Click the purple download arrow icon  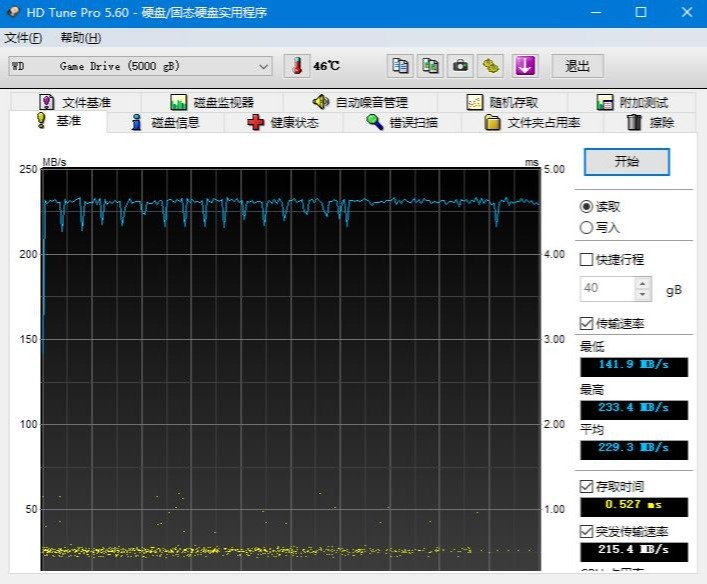pyautogui.click(x=525, y=66)
